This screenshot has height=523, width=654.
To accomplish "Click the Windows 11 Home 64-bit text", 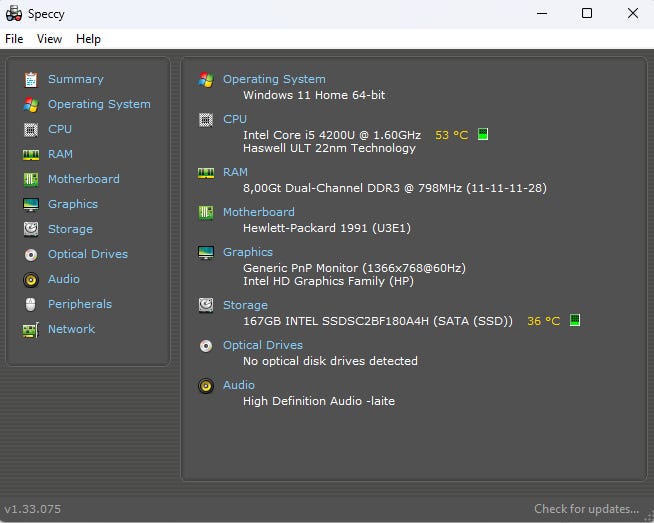I will pos(314,95).
